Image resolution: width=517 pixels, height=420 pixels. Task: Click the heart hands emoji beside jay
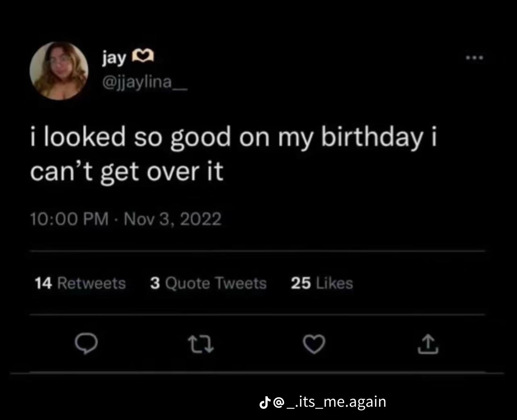coord(143,58)
